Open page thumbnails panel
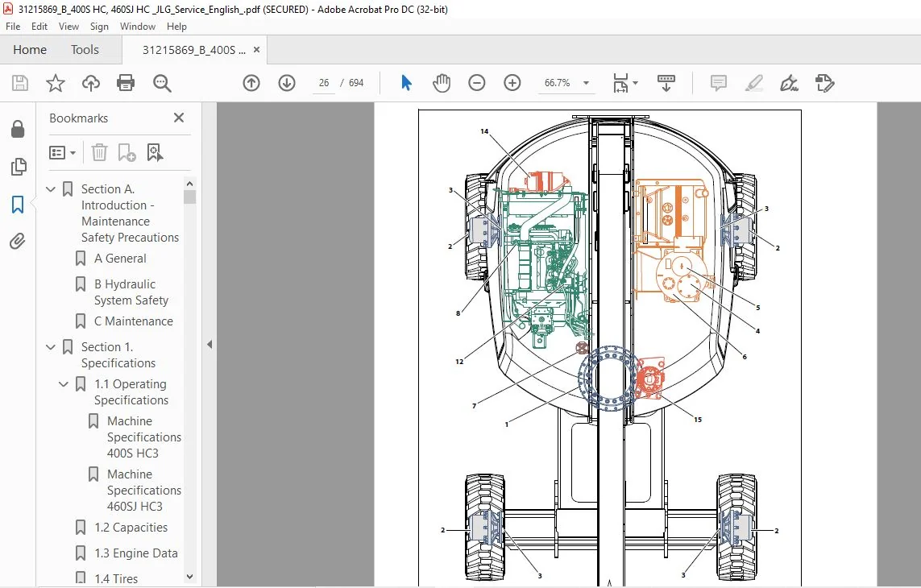Viewport: 921px width, 588px height. click(x=19, y=167)
